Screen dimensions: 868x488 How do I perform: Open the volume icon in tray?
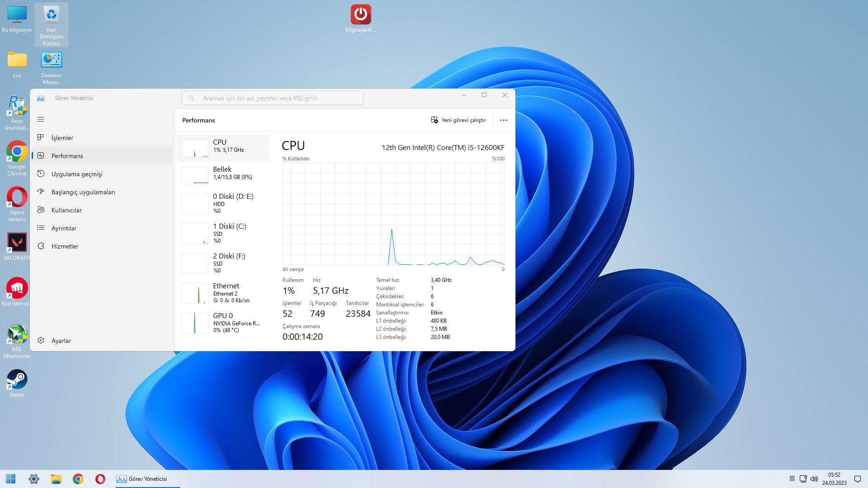coord(814,479)
